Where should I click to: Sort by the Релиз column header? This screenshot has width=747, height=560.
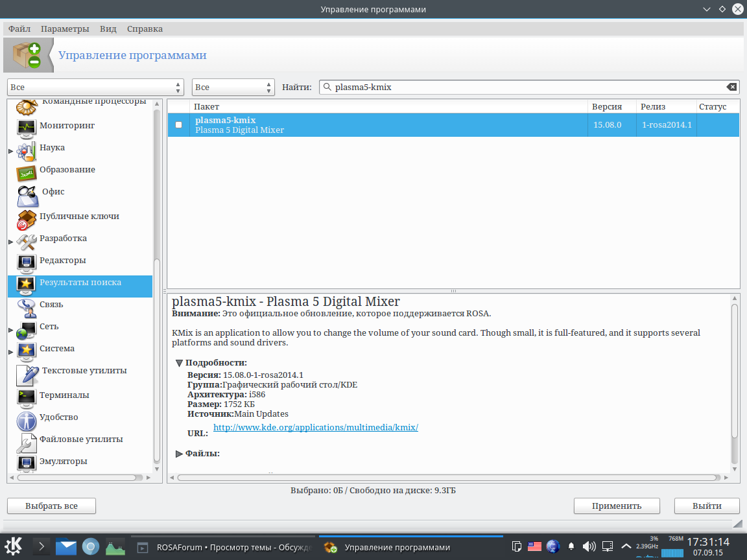pyautogui.click(x=667, y=107)
